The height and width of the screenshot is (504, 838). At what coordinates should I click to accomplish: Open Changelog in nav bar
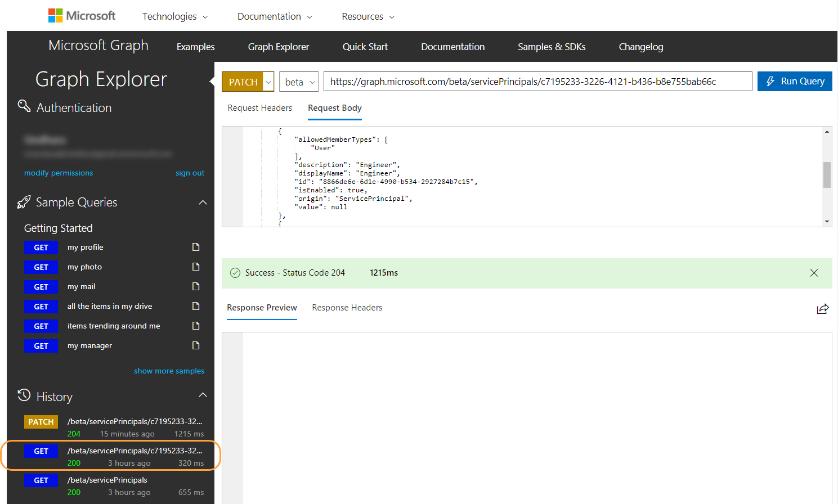(641, 47)
